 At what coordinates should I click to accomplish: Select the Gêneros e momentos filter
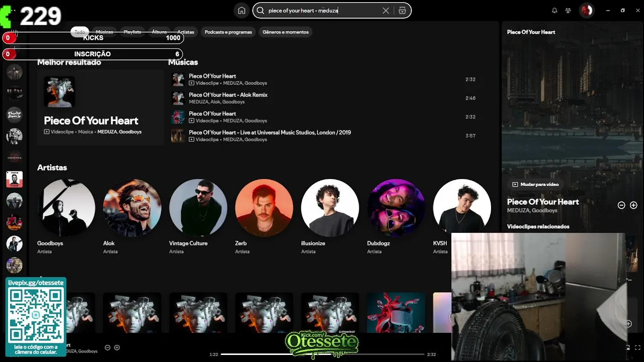point(285,32)
